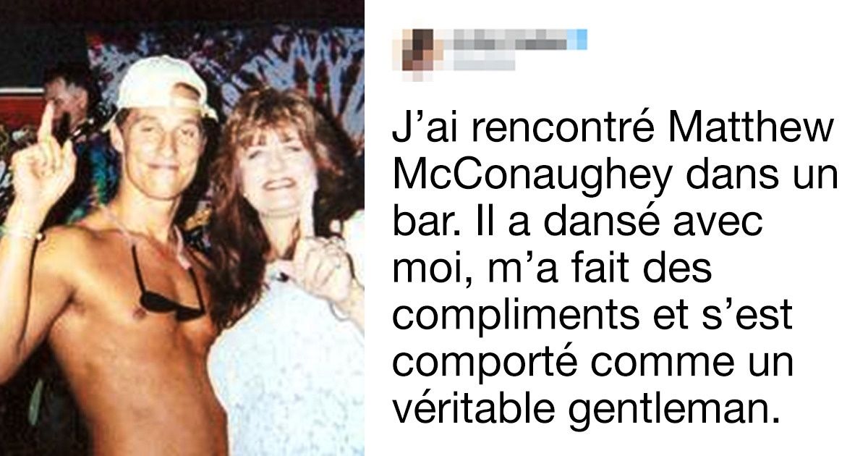Open the photo on the left

pos(182,228)
